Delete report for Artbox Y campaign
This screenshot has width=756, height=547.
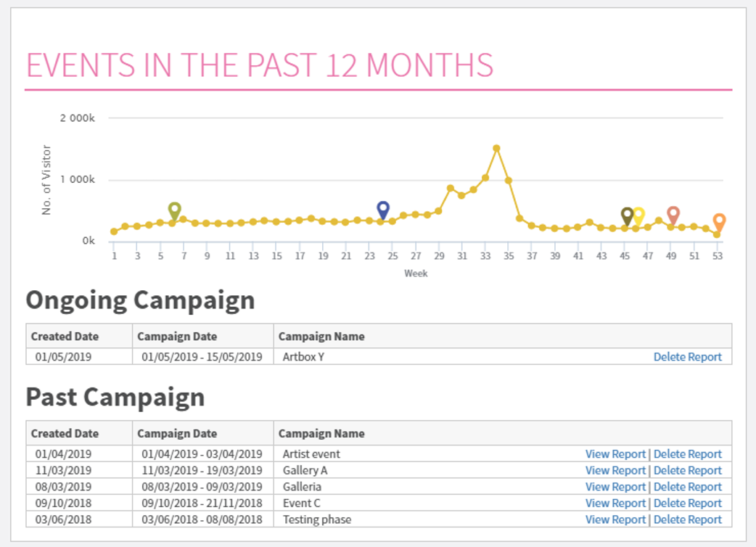(x=687, y=357)
